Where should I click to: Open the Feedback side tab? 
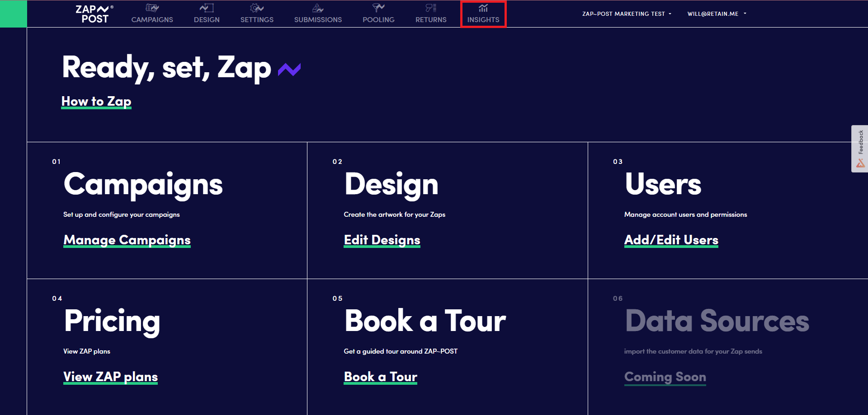click(x=860, y=149)
